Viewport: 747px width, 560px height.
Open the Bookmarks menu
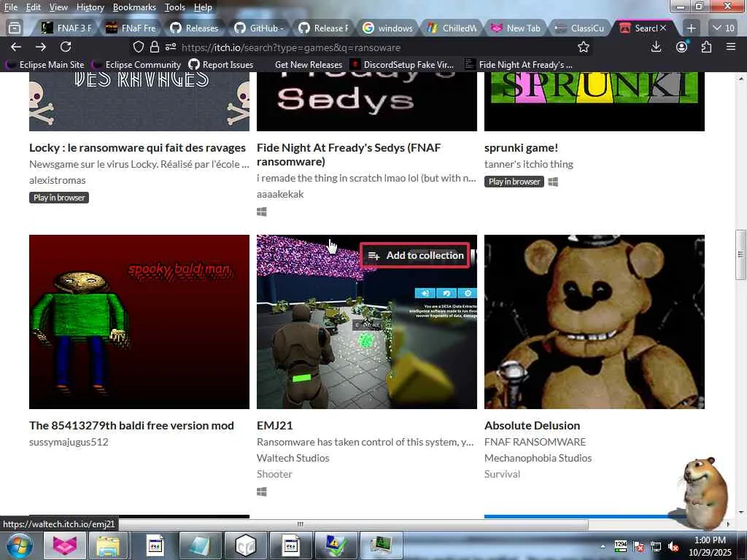134,7
